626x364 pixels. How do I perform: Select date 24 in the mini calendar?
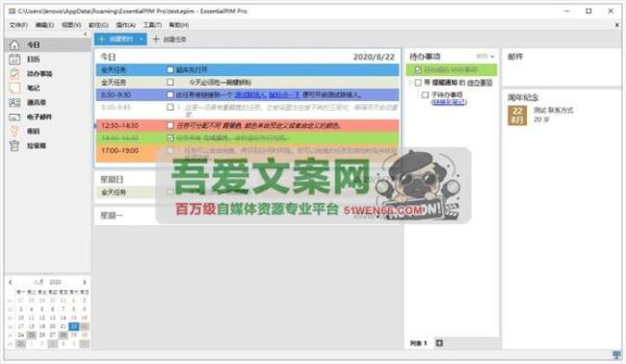point(21,335)
